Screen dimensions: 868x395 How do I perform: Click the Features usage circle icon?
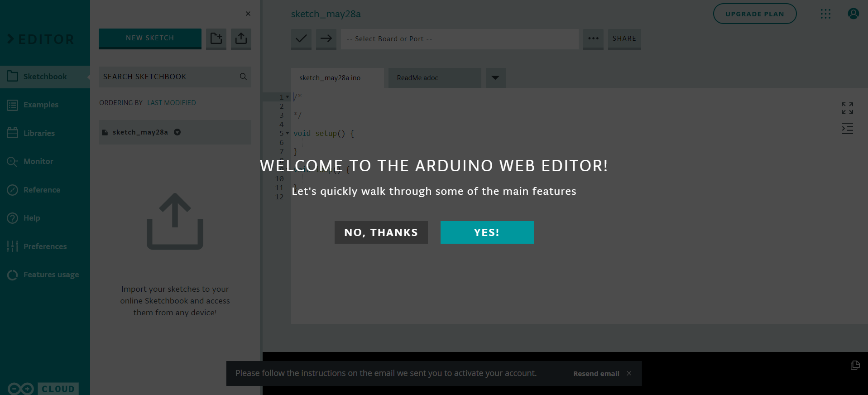13,275
